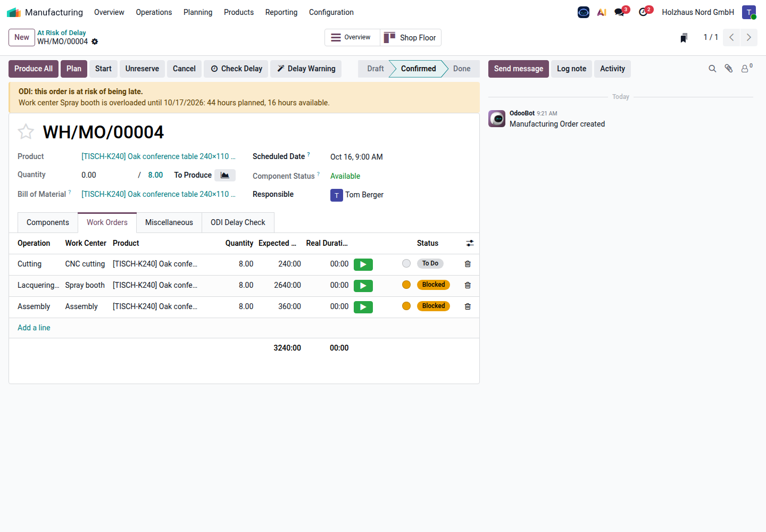Delete the Cutting work order trash icon
Viewport: 766px width, 532px height.
(x=468, y=264)
